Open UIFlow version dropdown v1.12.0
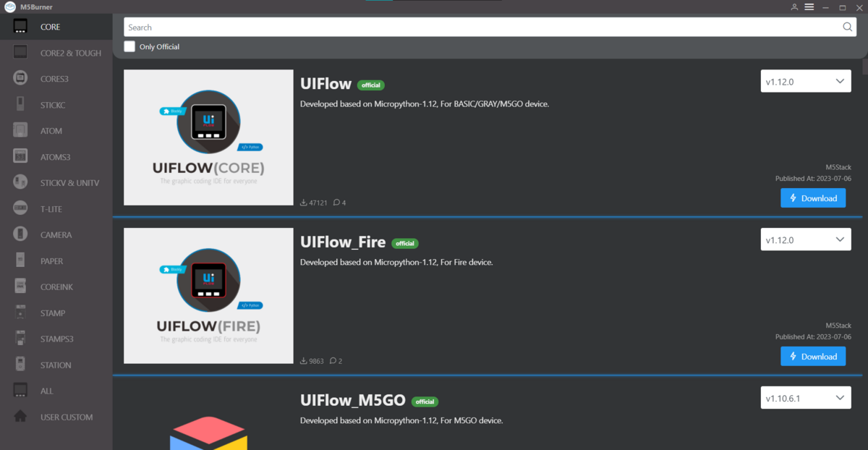 pyautogui.click(x=805, y=81)
